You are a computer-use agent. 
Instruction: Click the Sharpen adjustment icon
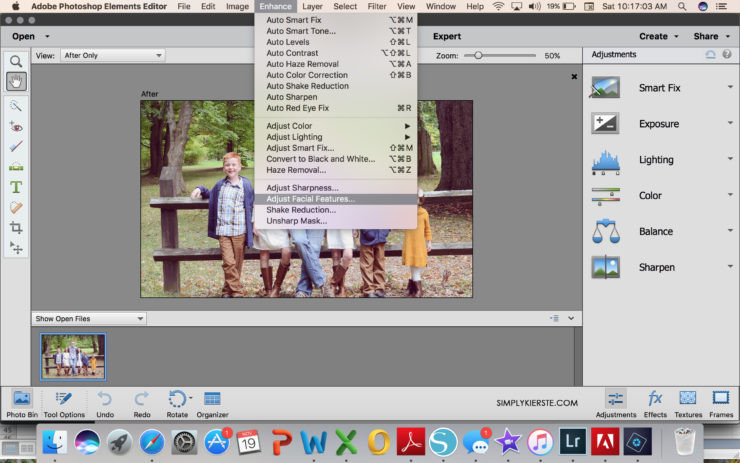(605, 267)
